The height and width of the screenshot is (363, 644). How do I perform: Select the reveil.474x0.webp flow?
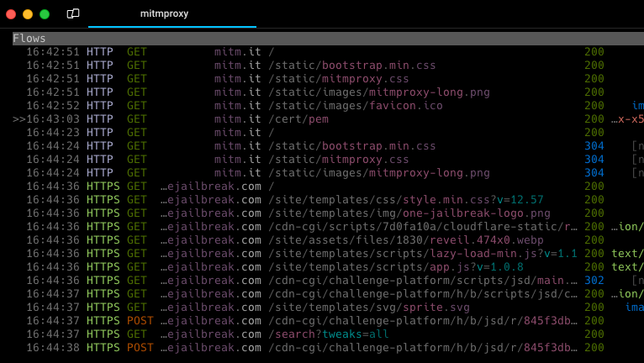coord(328,239)
